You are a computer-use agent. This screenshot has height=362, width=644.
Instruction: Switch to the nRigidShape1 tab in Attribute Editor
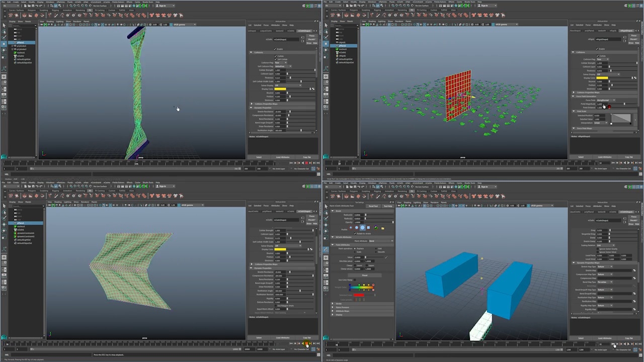[x=627, y=31]
